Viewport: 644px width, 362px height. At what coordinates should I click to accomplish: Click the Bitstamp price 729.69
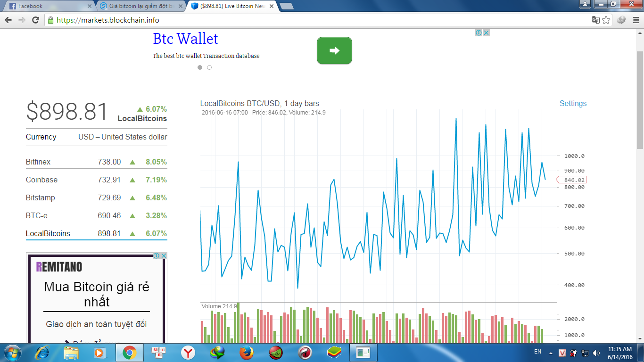tap(109, 198)
